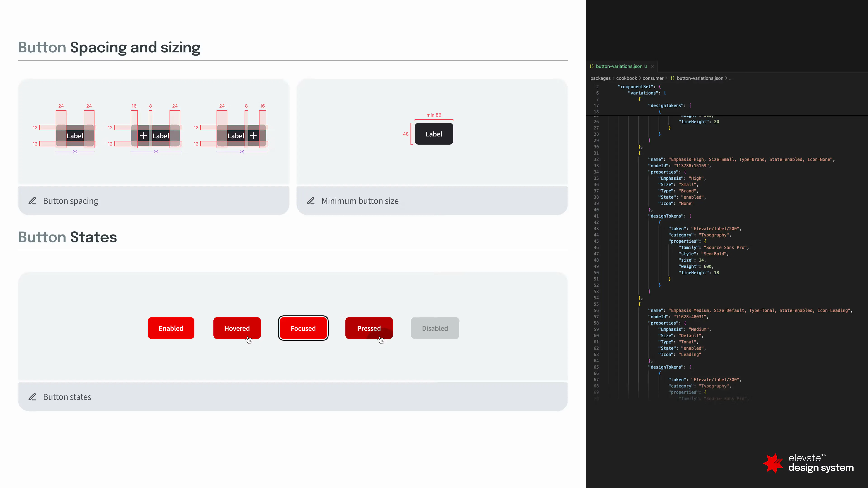Click the dark Label button under min 86
Image resolution: width=868 pixels, height=488 pixels.
coord(434,134)
